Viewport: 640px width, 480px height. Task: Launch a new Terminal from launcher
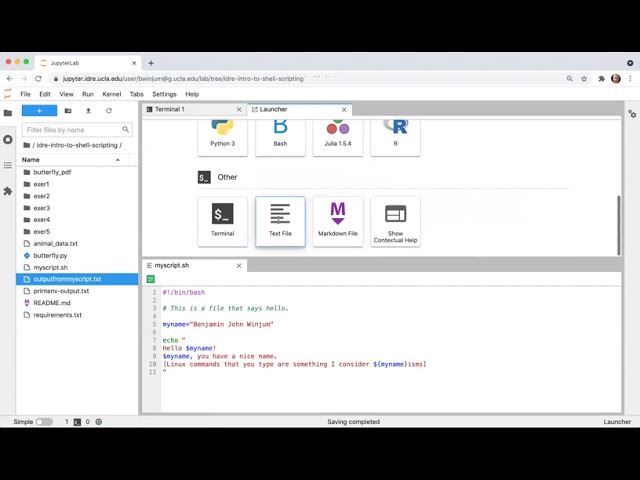coord(223,221)
